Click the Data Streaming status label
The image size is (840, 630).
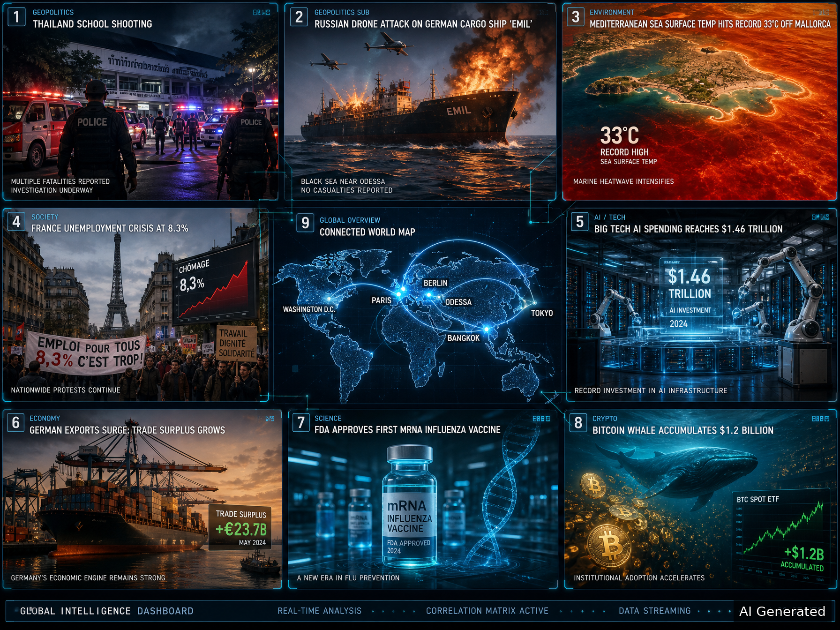click(655, 611)
